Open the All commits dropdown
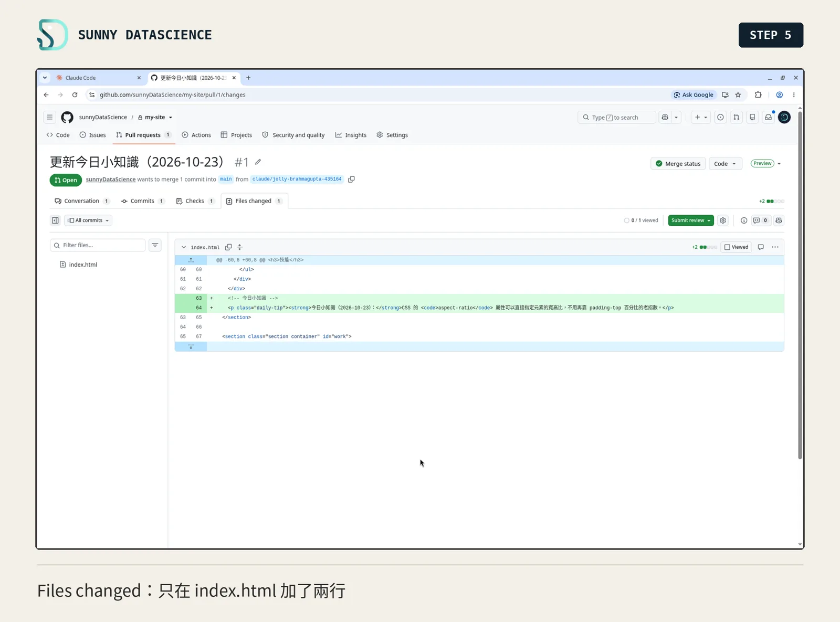This screenshot has height=622, width=840. click(88, 220)
